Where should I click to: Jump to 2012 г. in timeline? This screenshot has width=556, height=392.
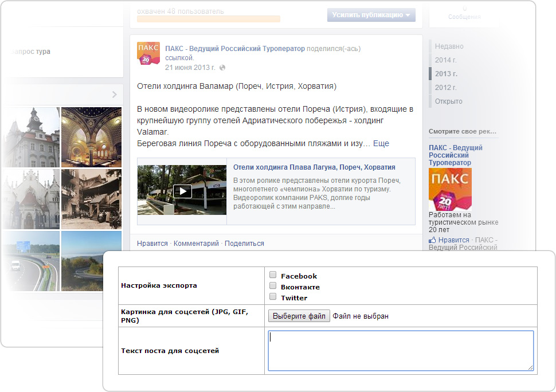tap(446, 88)
